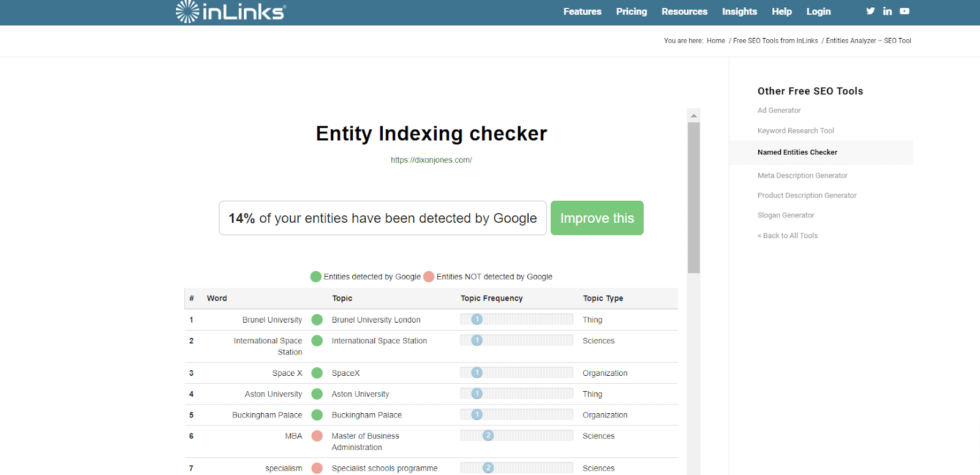Click green dot for Buckingham Palace row

click(317, 414)
